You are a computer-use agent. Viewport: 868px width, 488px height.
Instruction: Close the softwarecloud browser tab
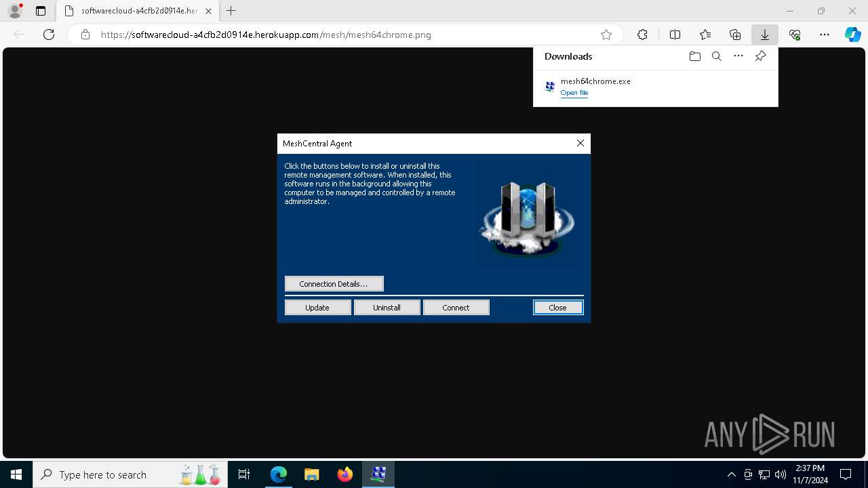pos(208,11)
